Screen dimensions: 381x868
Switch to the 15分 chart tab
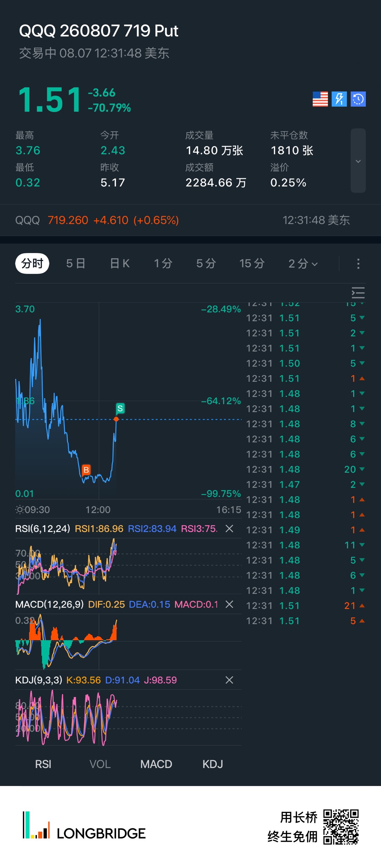252,263
